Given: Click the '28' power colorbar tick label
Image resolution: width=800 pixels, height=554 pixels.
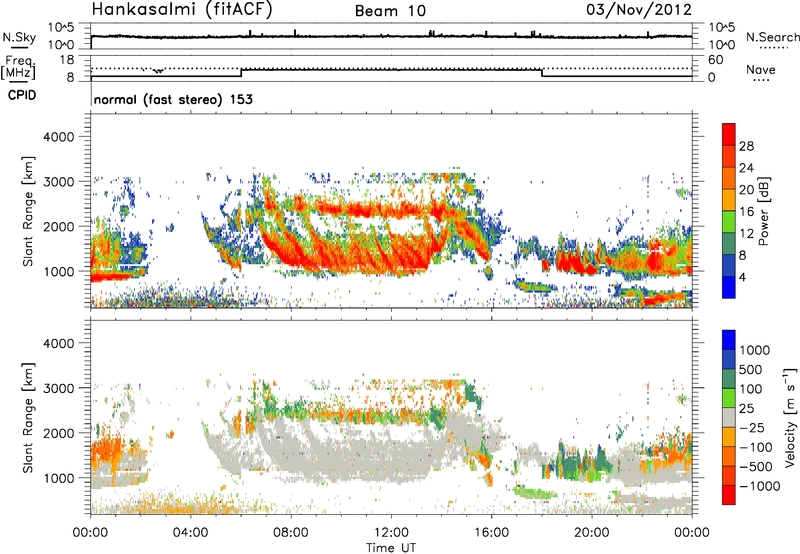Looking at the screenshot, I should pos(746,146).
